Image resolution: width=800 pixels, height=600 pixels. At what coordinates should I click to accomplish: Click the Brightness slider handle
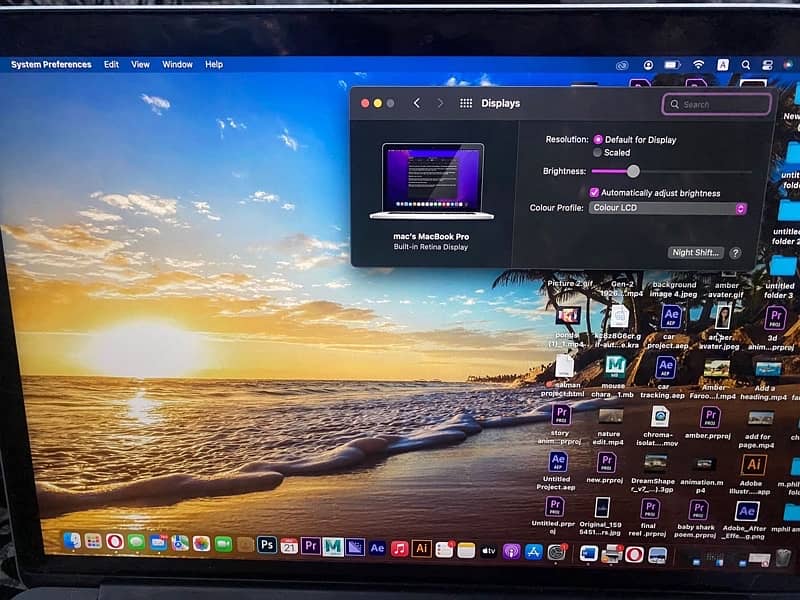pyautogui.click(x=633, y=171)
